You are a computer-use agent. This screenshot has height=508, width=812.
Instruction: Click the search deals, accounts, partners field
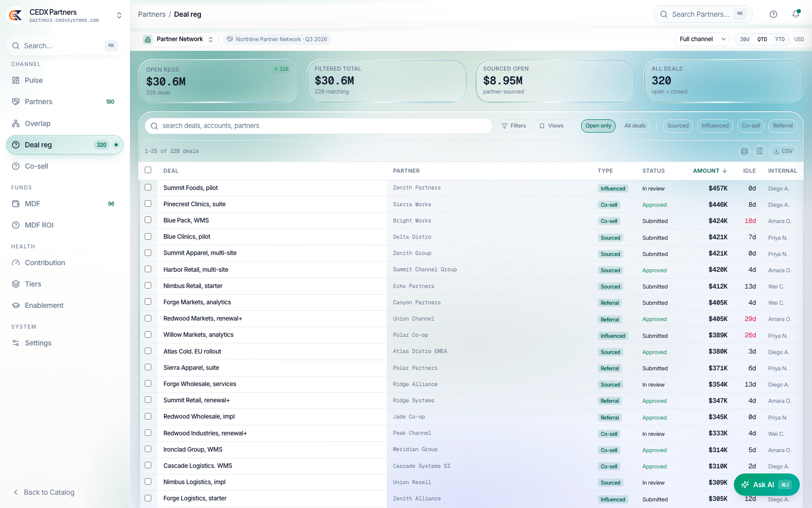tap(319, 126)
